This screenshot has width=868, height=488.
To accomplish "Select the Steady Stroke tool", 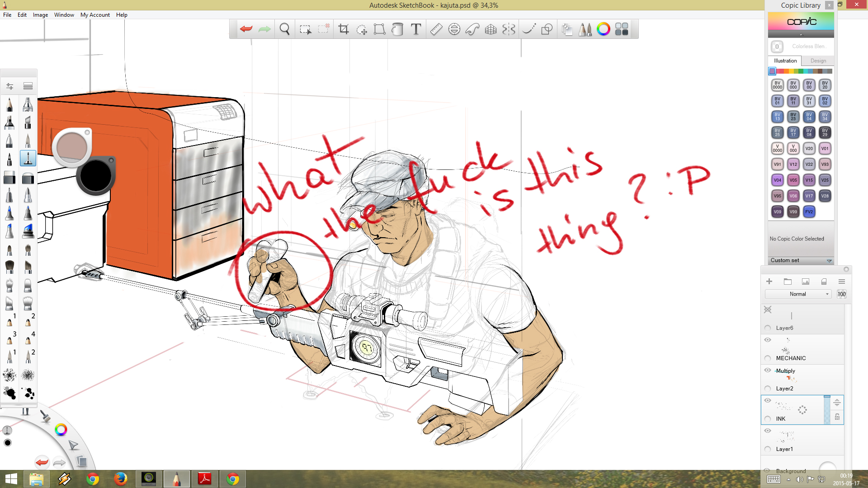I will pos(529,29).
